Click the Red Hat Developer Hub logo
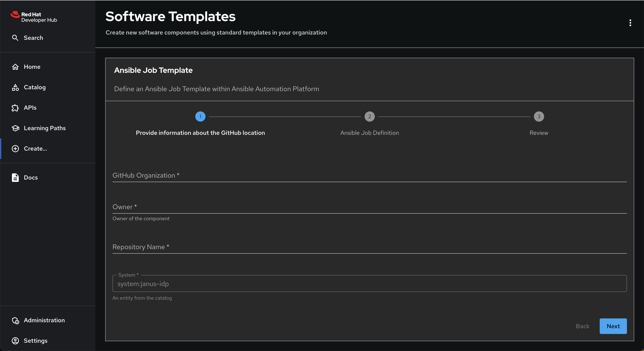 [x=34, y=17]
